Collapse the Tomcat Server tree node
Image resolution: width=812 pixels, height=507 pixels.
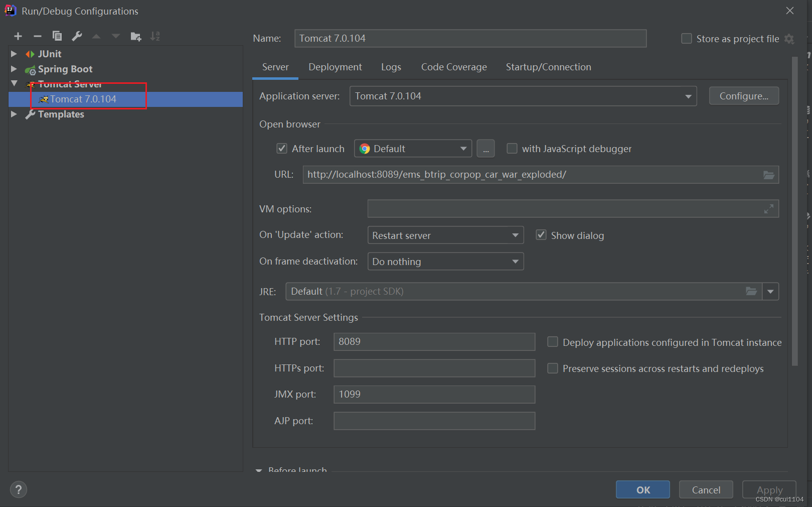point(14,83)
